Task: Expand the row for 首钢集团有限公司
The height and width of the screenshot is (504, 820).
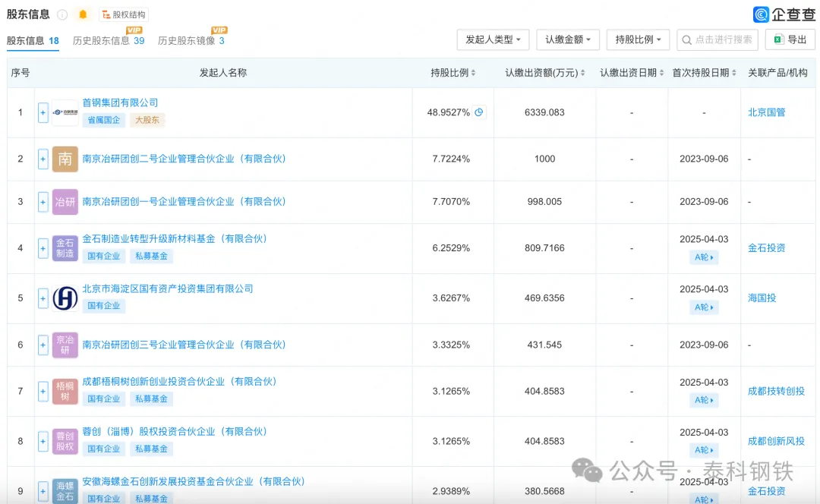Action: point(43,112)
